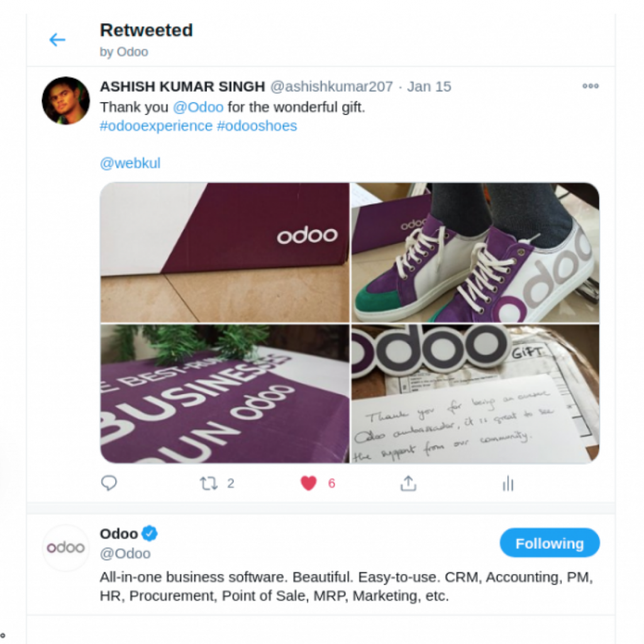Open the purple Odoo box photo
The width and height of the screenshot is (644, 644).
(225, 252)
